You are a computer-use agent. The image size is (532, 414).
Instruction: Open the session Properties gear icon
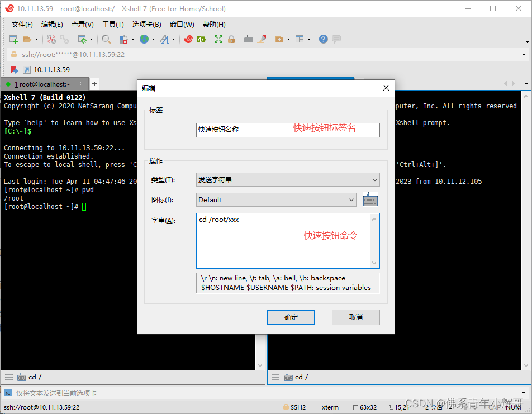82,39
